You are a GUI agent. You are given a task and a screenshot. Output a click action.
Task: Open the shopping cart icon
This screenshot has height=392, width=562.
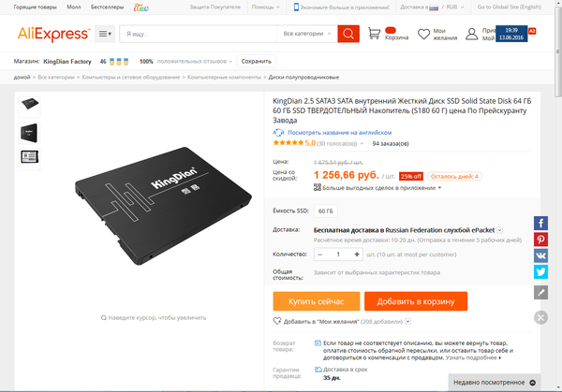pos(374,34)
